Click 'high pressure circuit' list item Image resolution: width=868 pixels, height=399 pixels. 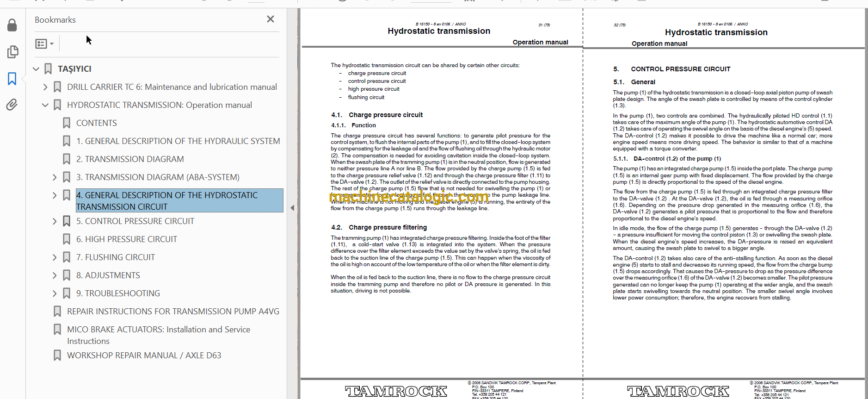[x=374, y=89]
